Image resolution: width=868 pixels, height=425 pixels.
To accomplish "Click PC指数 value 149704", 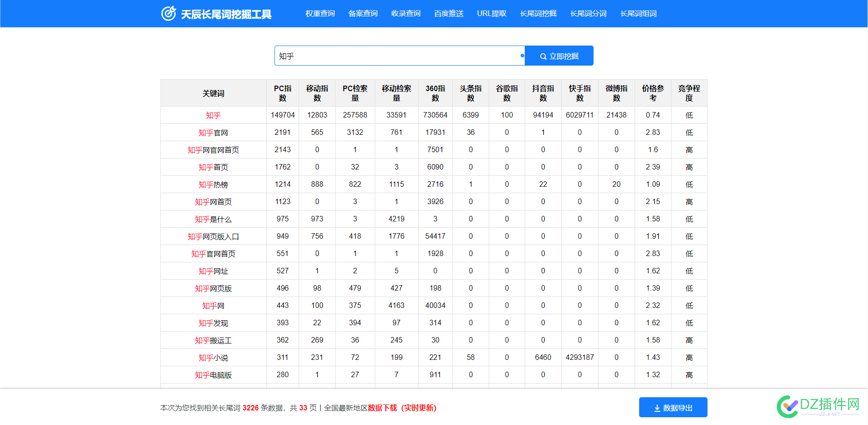I will click(283, 115).
